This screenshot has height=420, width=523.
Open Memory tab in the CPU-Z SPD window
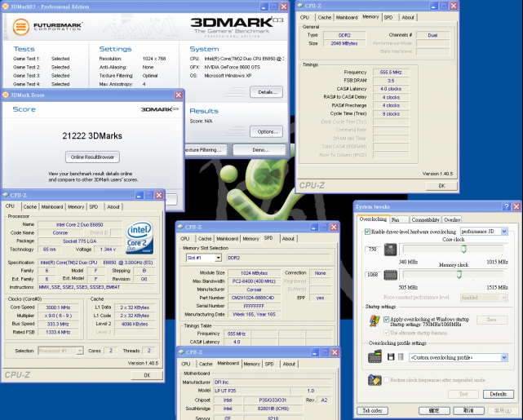tap(250, 239)
